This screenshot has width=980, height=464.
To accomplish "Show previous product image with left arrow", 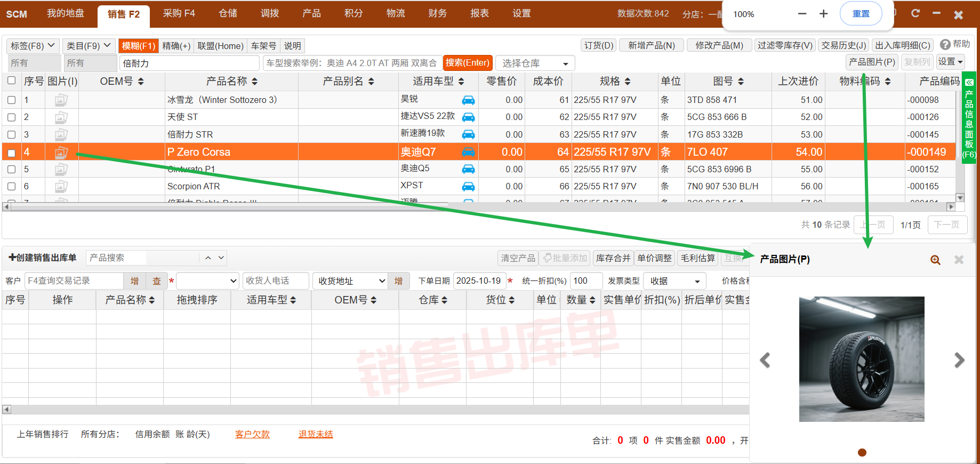I will [x=765, y=361].
